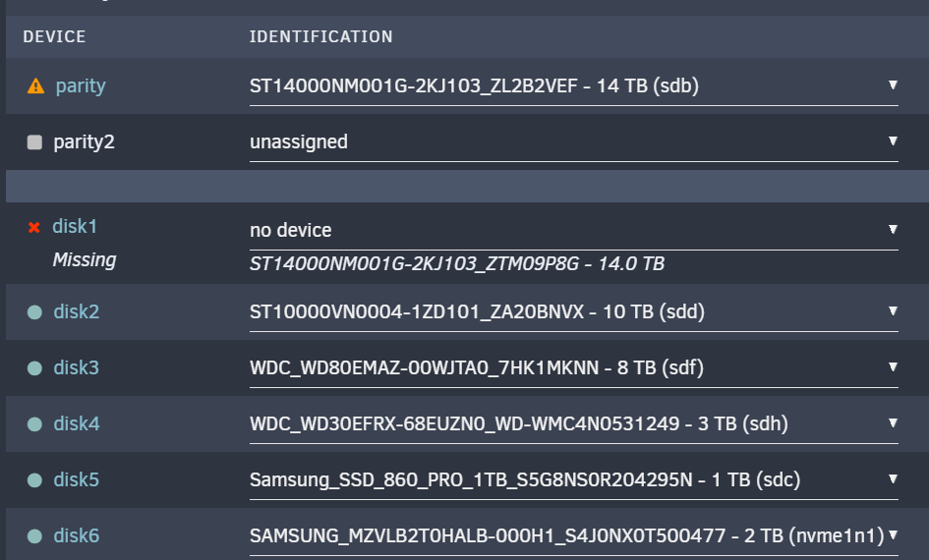This screenshot has height=560, width=929.
Task: Click the green status dot for disk5
Action: tap(35, 480)
